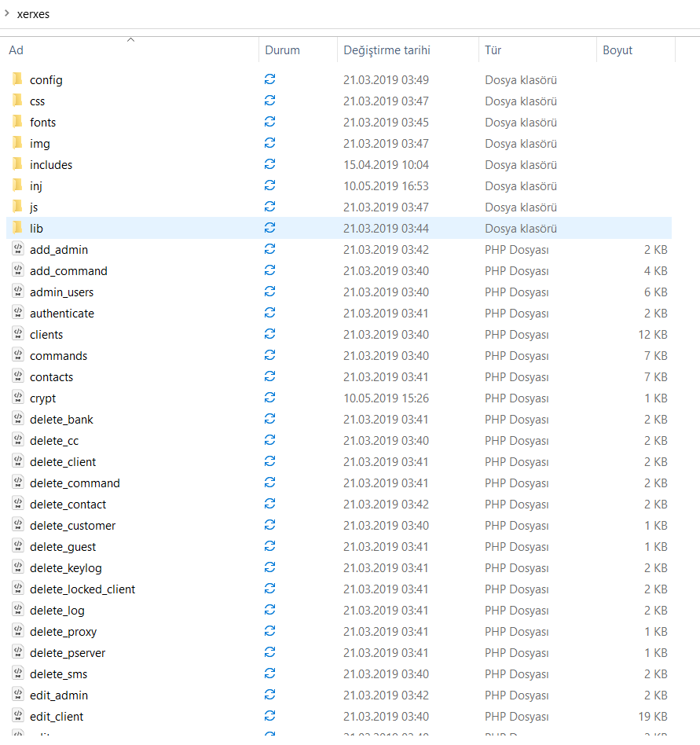Click the sync status icon for includes
The height and width of the screenshot is (745, 700).
pos(269,164)
